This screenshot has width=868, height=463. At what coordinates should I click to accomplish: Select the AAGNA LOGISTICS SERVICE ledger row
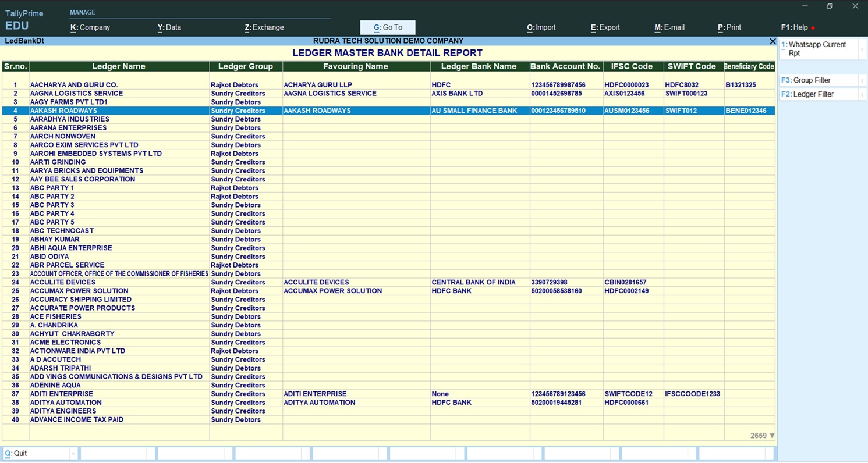(x=76, y=94)
